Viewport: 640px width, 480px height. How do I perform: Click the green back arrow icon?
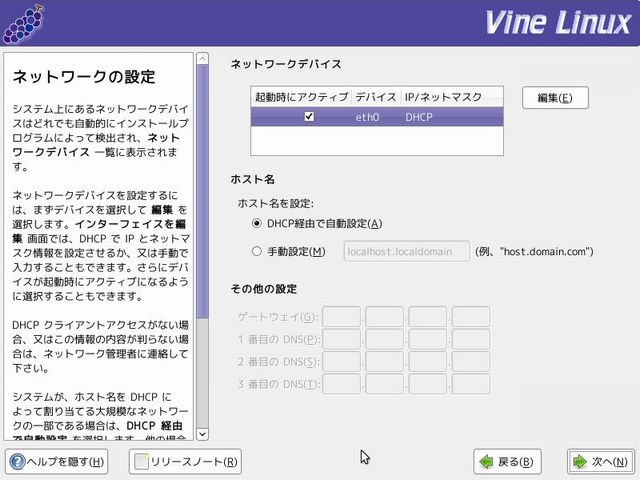point(486,461)
